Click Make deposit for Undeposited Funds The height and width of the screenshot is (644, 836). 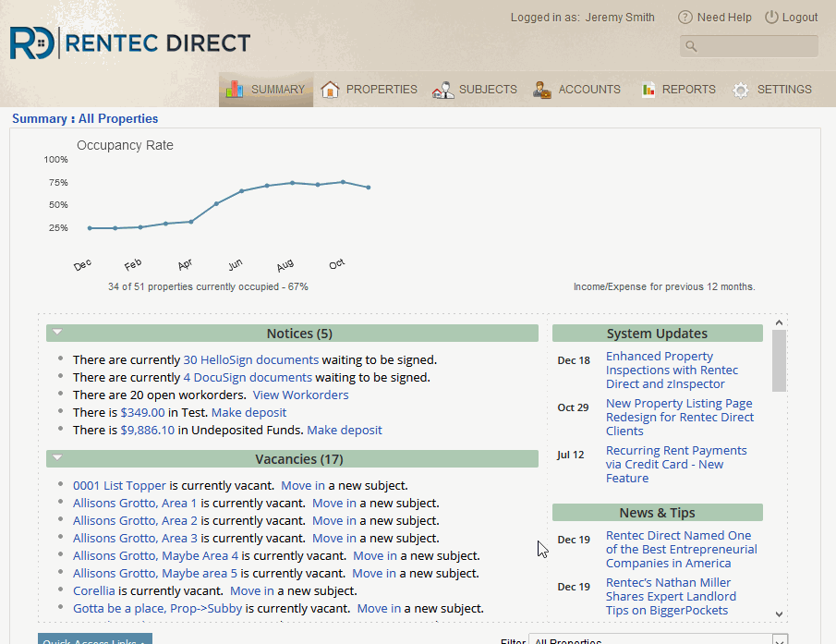[x=344, y=430]
